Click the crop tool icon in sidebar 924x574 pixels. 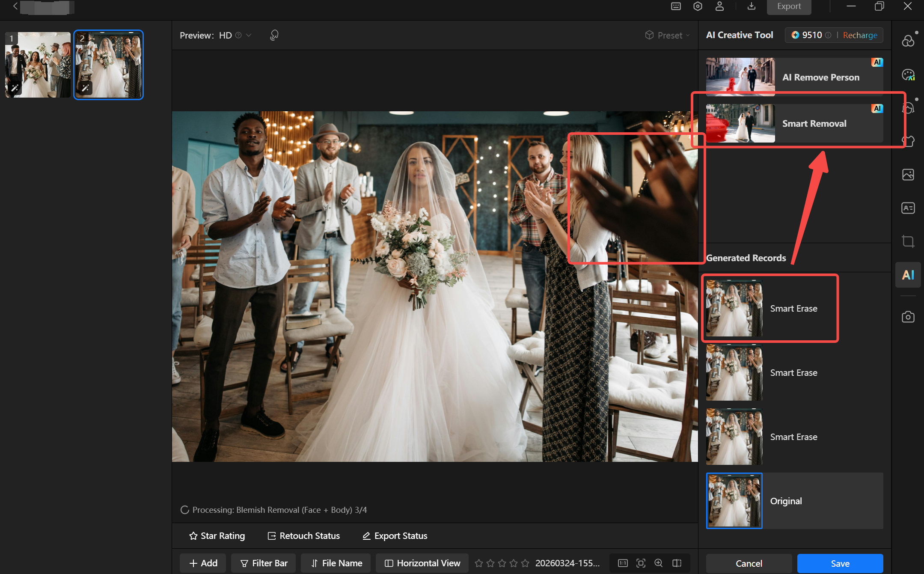tap(908, 241)
